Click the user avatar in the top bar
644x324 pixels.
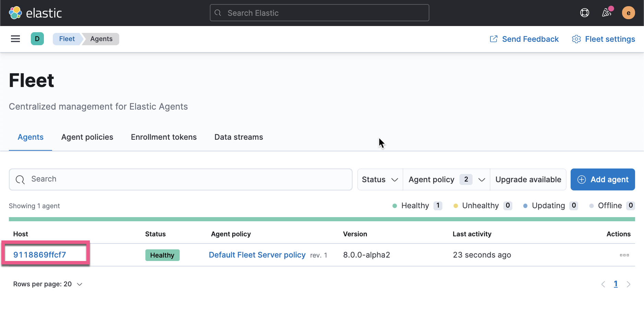[629, 12]
